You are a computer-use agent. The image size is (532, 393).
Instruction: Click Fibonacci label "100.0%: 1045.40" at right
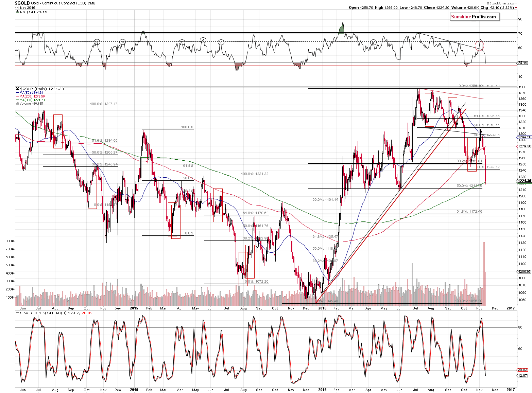click(468, 301)
